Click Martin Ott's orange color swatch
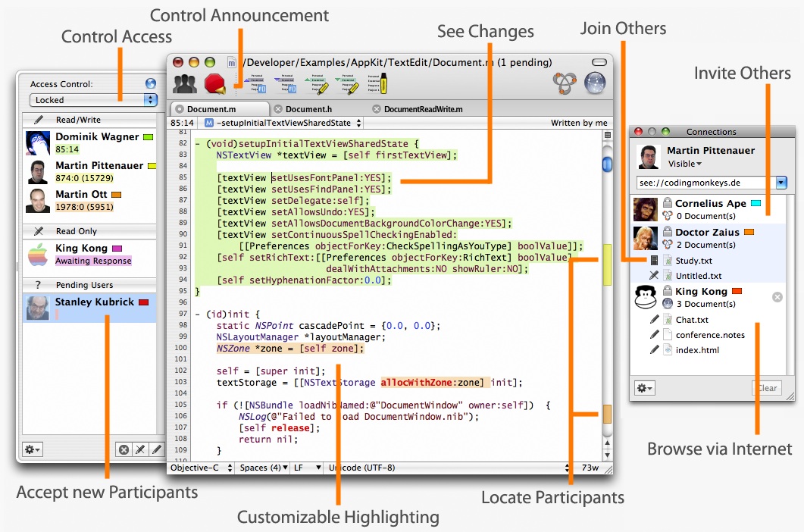This screenshot has width=804, height=532. pyautogui.click(x=117, y=195)
